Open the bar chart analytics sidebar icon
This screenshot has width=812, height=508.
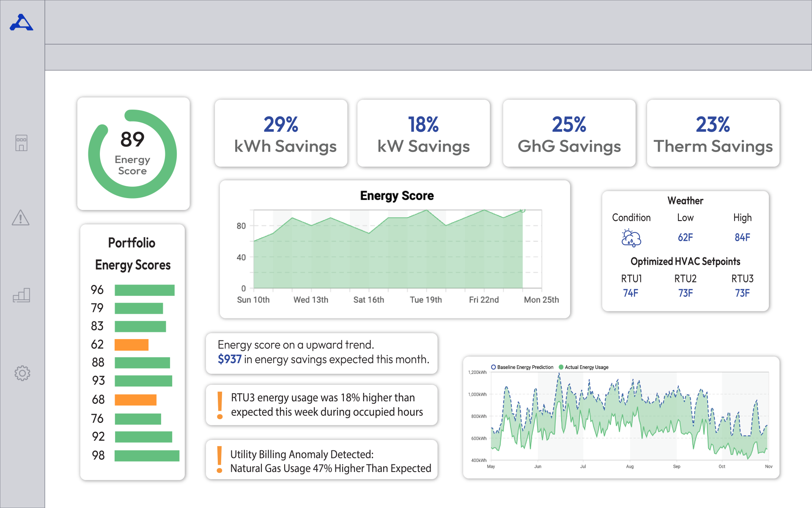tap(21, 295)
